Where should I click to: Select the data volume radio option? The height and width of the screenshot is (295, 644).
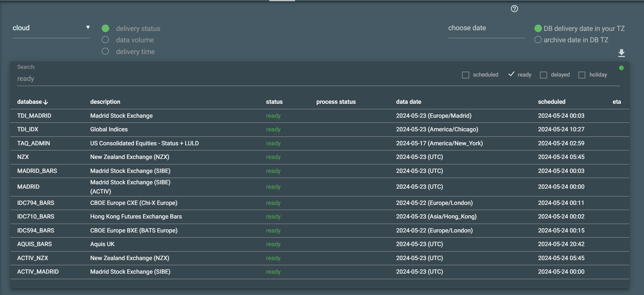(105, 40)
